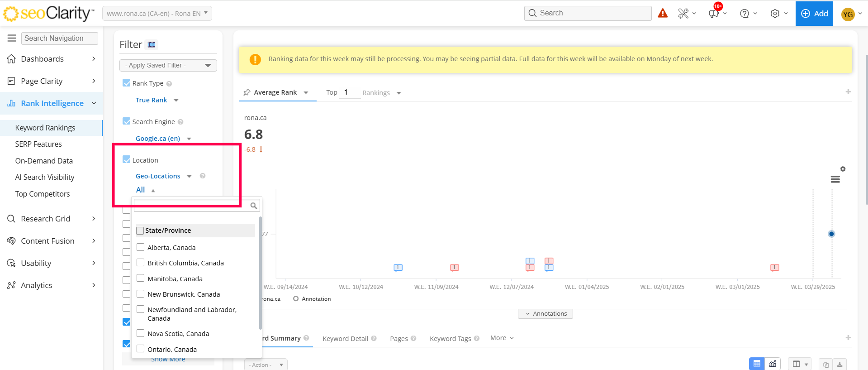The image size is (868, 370).
Task: Open chart settings gear icon
Action: (843, 169)
